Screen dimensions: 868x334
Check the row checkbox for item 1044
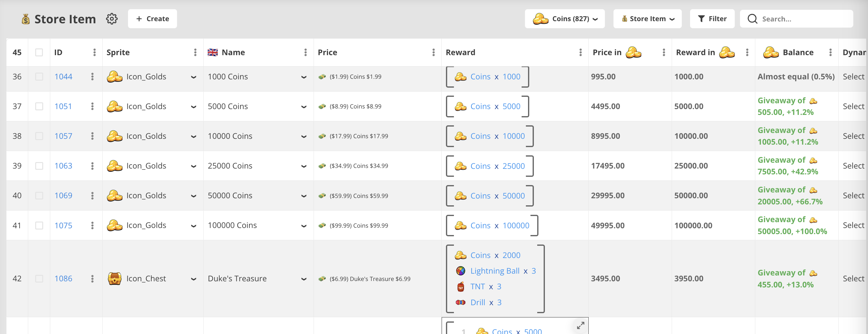pyautogui.click(x=39, y=77)
